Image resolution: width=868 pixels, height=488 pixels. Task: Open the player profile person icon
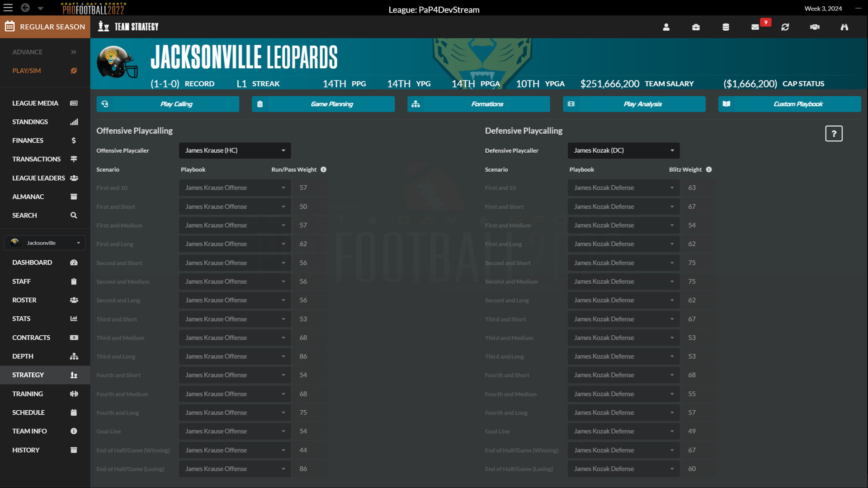click(666, 27)
